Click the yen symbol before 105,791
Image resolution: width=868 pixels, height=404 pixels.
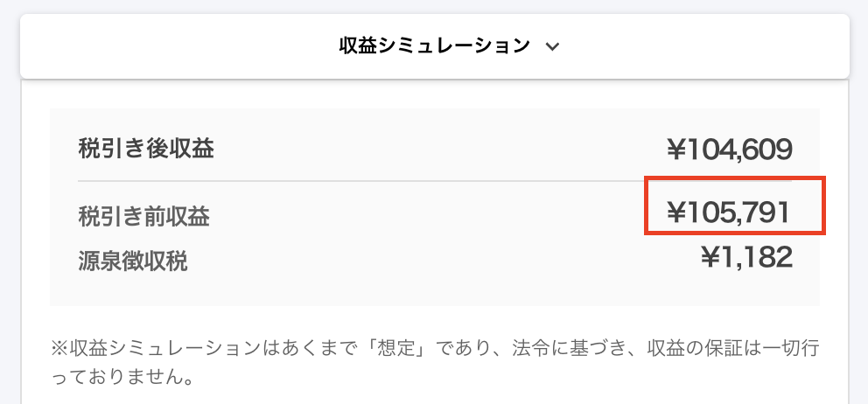677,212
